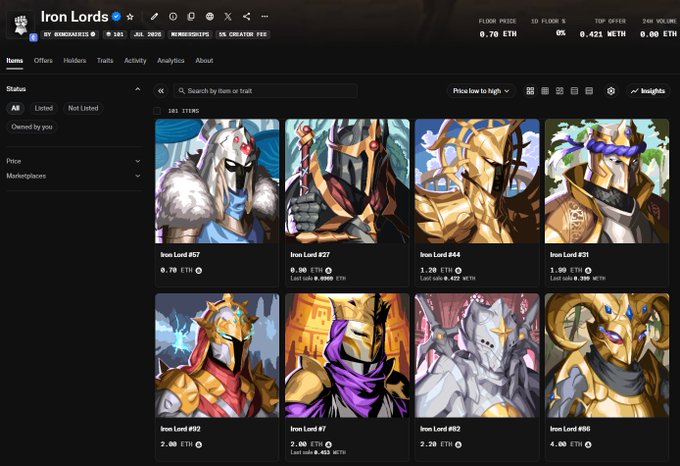Image resolution: width=680 pixels, height=466 pixels.
Task: Open the About tab
Action: click(x=204, y=61)
